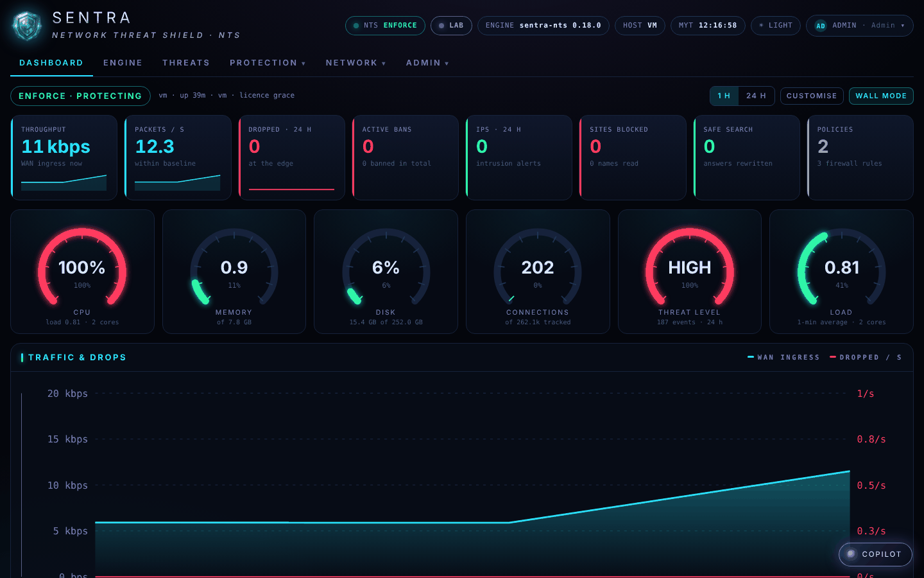Toggle the LIGHT theme switch

tap(776, 26)
